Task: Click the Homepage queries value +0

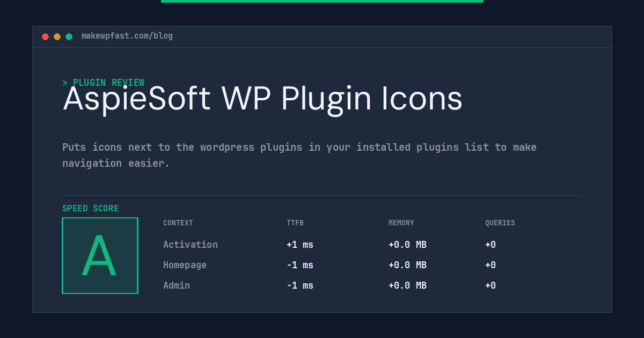Action: click(491, 265)
